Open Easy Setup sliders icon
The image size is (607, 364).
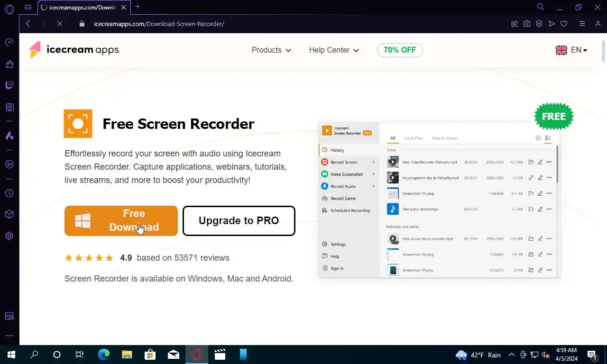tap(582, 24)
